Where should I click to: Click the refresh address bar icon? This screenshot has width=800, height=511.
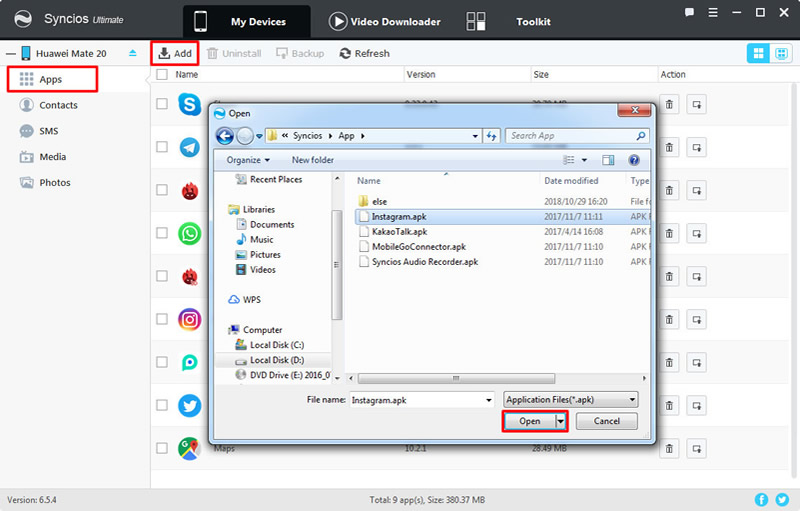[x=491, y=136]
